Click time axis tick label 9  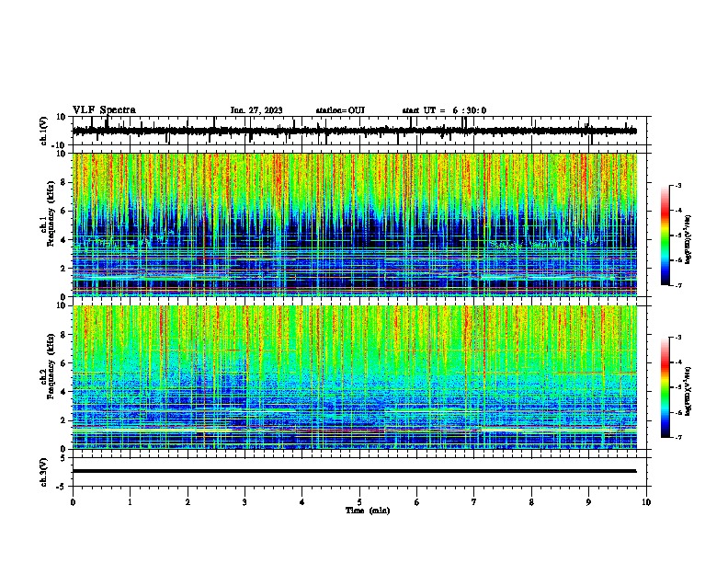click(x=588, y=502)
